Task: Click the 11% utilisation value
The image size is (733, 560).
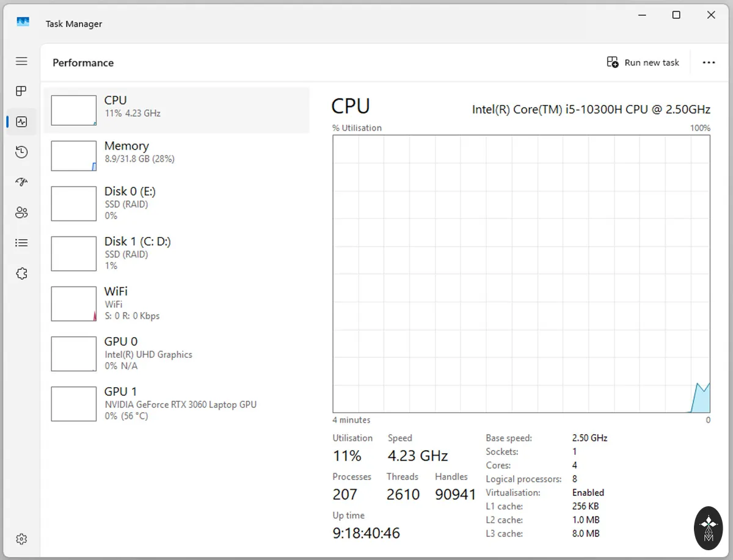Action: (347, 456)
